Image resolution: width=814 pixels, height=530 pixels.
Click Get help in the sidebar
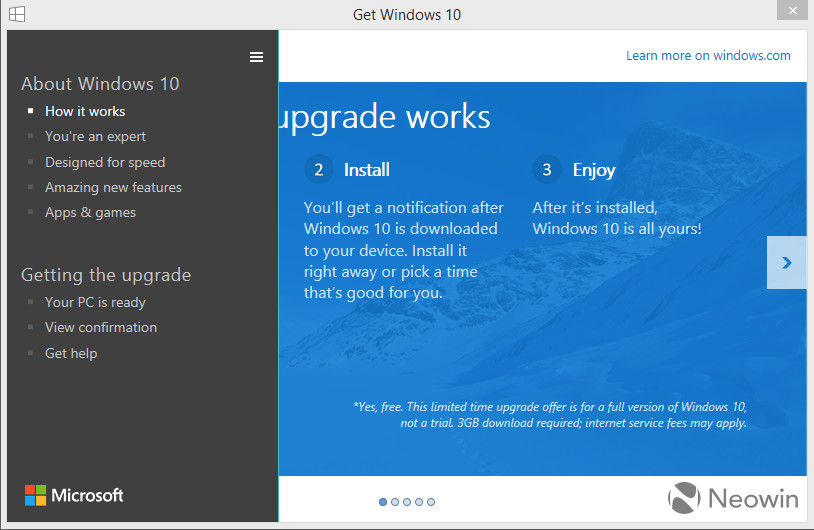[71, 354]
